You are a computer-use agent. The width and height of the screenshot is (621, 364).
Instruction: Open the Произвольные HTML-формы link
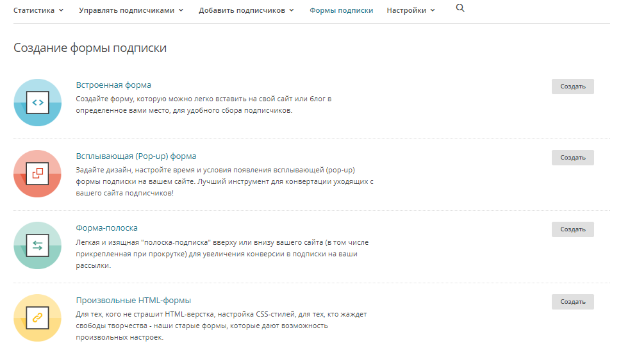point(133,300)
